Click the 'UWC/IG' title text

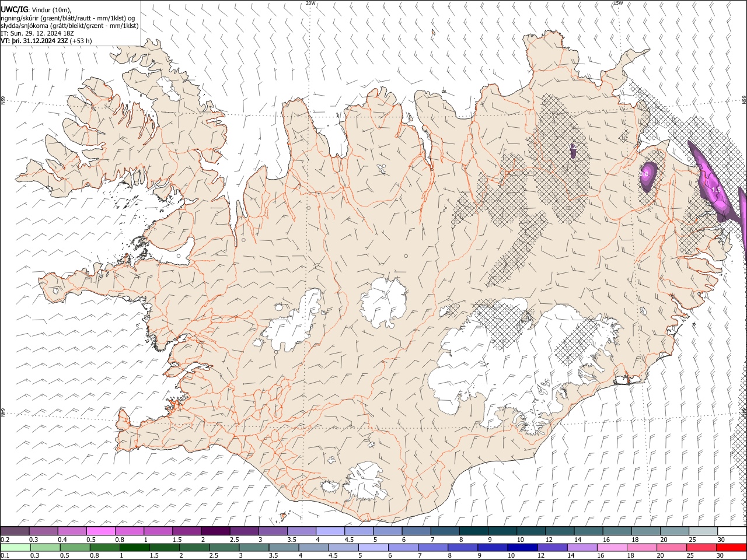coord(14,10)
